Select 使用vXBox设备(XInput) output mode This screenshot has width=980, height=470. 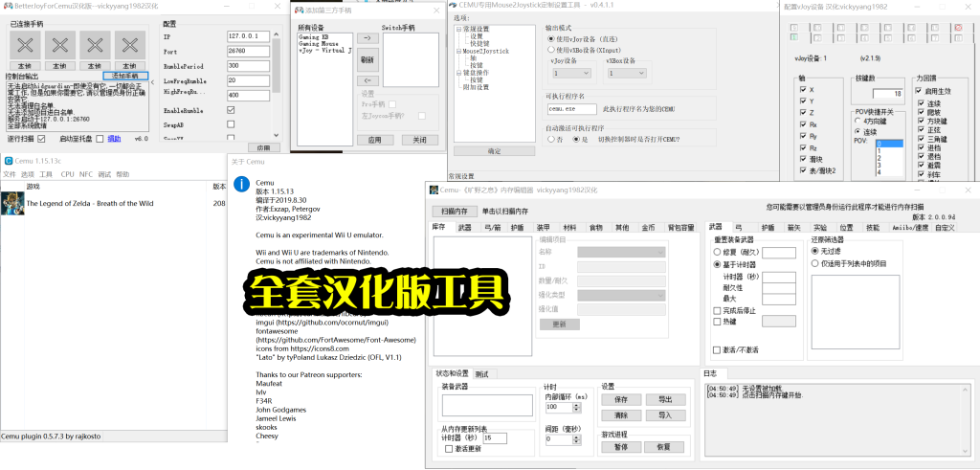pos(550,50)
